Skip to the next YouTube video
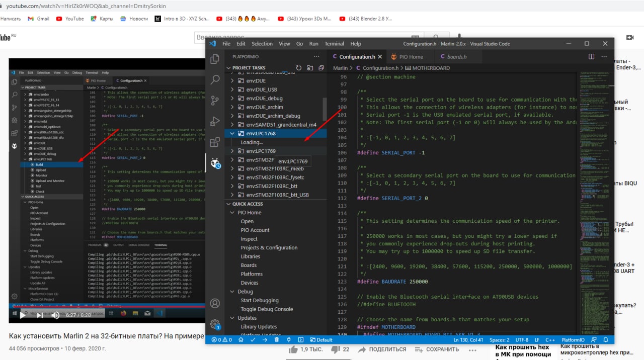This screenshot has width=644, height=360. 39,315
